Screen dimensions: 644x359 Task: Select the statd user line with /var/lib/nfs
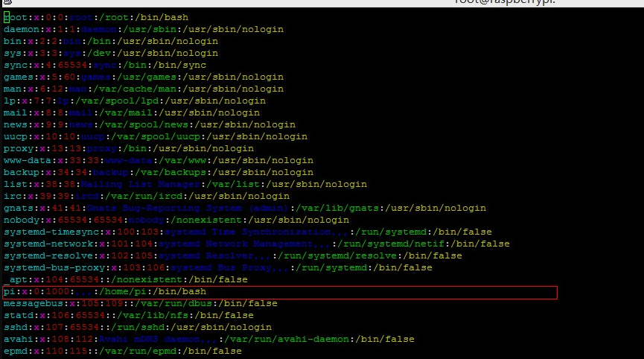[x=129, y=316]
